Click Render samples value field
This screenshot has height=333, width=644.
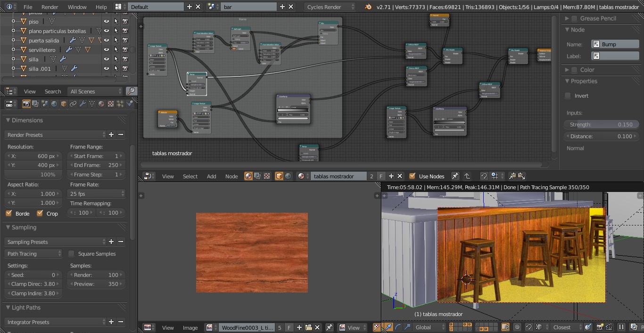tap(96, 275)
